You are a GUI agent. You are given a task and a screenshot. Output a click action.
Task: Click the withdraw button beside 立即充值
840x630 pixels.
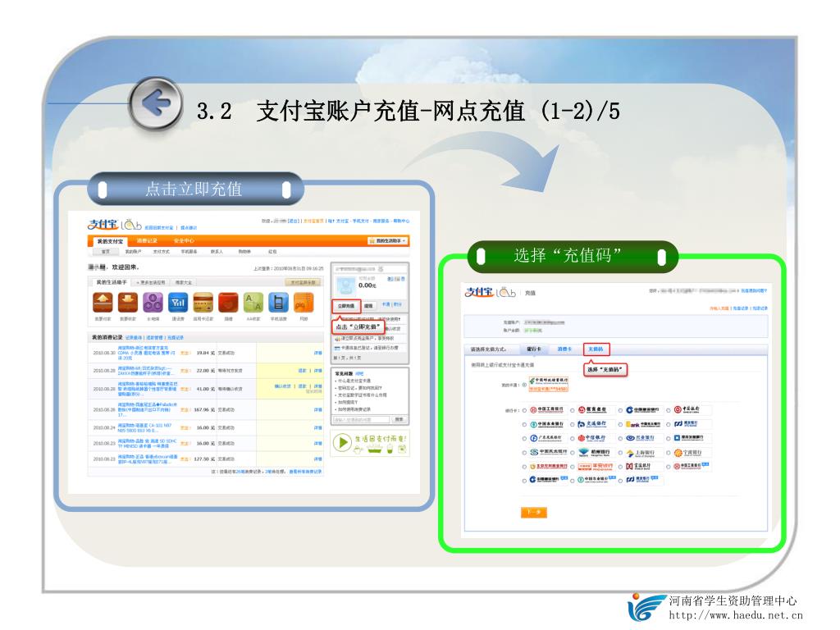pos(368,306)
